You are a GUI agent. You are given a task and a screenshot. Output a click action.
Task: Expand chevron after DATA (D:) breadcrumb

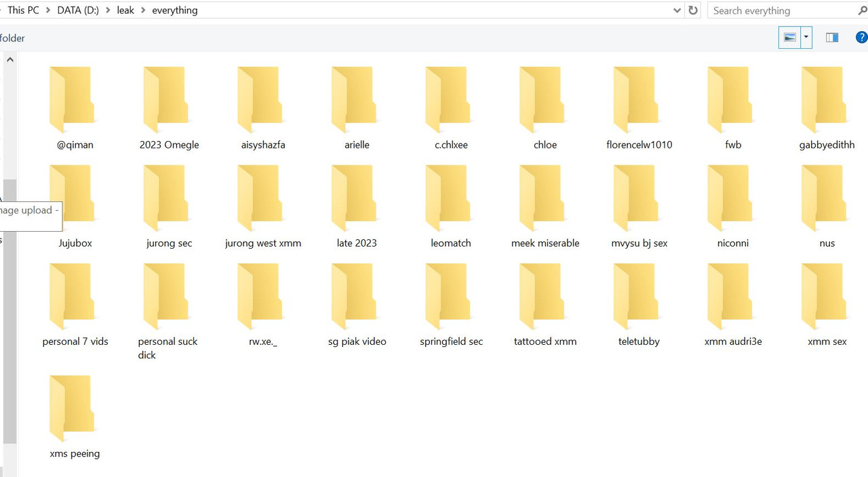pos(108,10)
